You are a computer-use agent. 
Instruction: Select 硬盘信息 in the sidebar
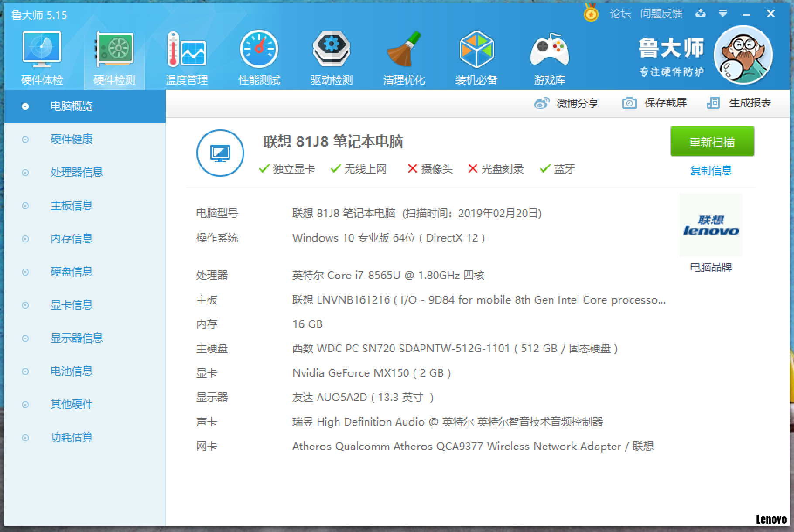[x=72, y=272]
